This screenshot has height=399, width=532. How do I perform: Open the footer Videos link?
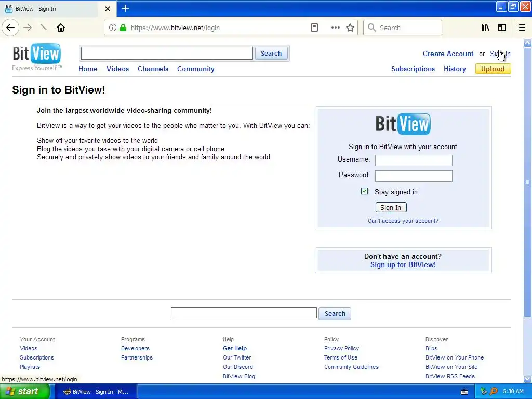tap(29, 348)
